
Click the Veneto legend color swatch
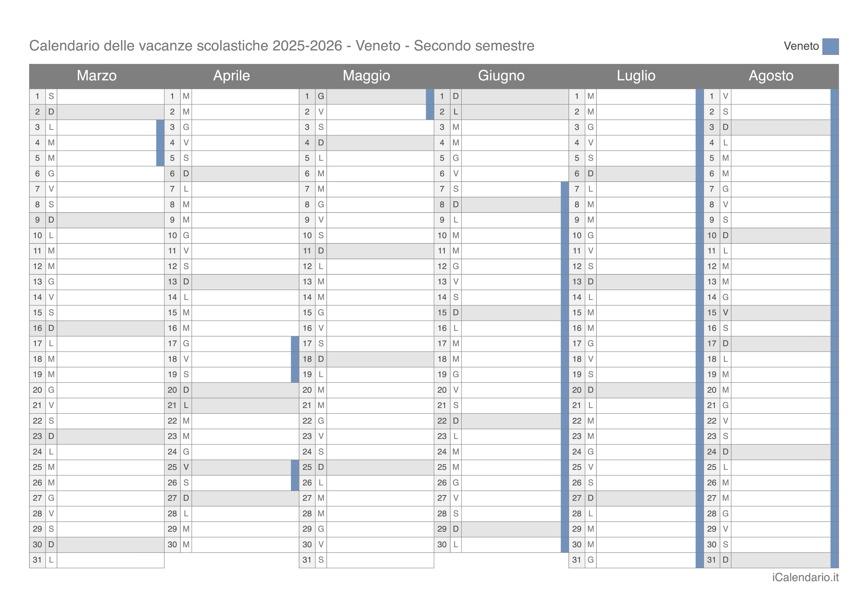coord(830,46)
